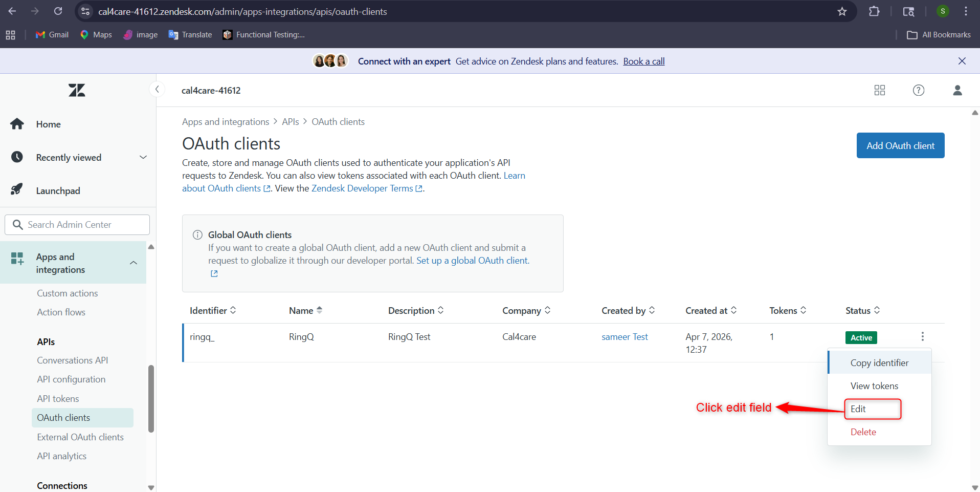
Task: Open External OAuth clients in the sidebar
Action: tap(80, 437)
